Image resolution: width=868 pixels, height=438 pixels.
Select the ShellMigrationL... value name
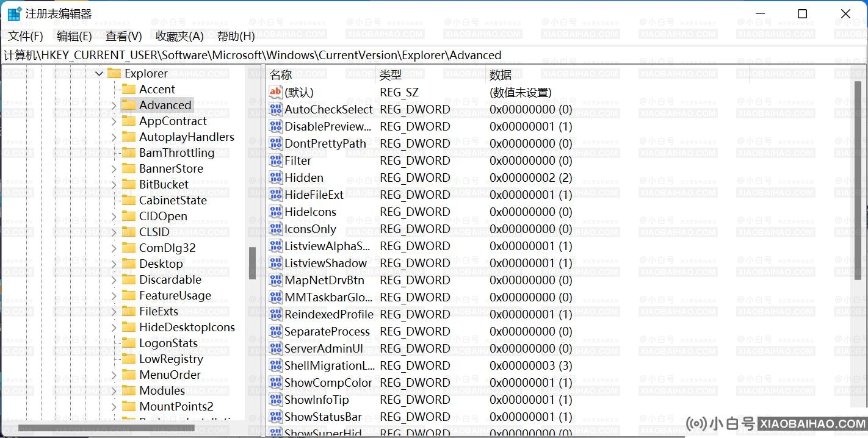coord(330,365)
